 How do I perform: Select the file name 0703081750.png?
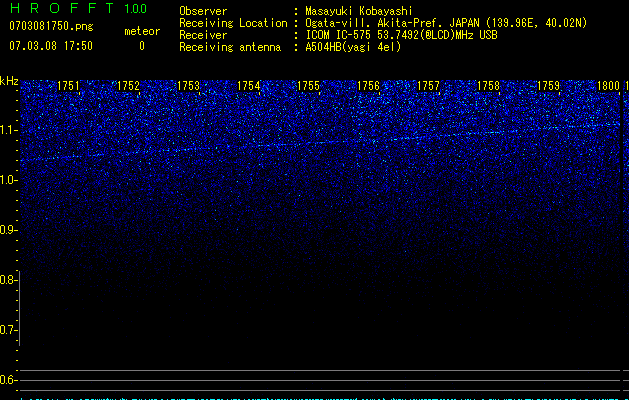[x=51, y=26]
